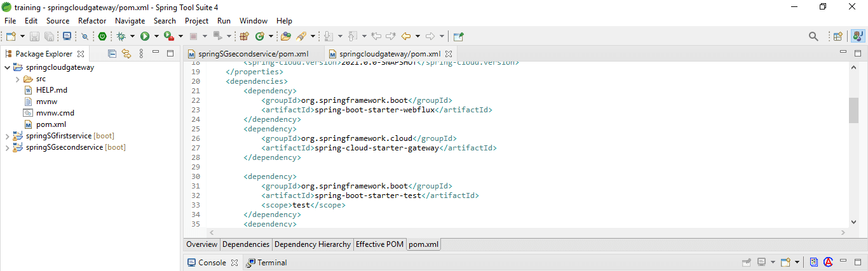Click the Open Type folder icon
868x271 pixels.
(286, 36)
